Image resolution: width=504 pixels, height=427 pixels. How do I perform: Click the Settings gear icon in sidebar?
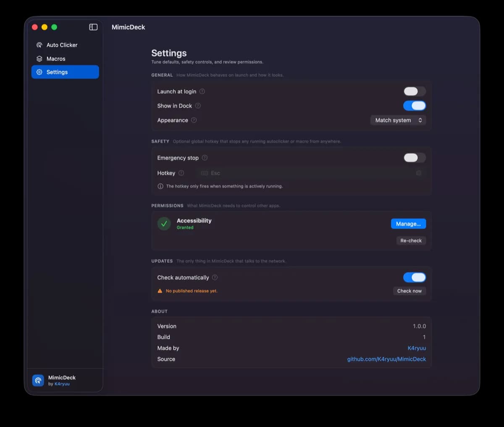[39, 72]
